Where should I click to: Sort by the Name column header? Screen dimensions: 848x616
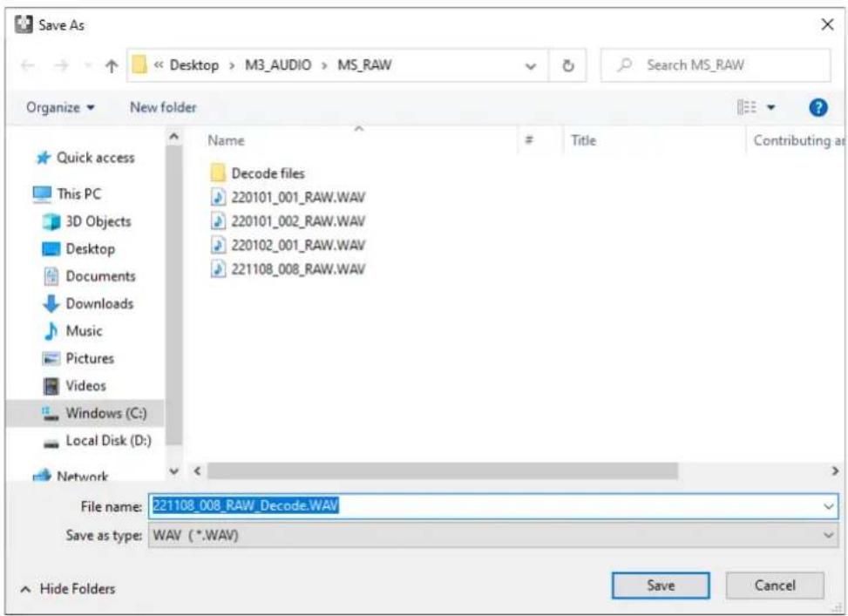pyautogui.click(x=226, y=140)
